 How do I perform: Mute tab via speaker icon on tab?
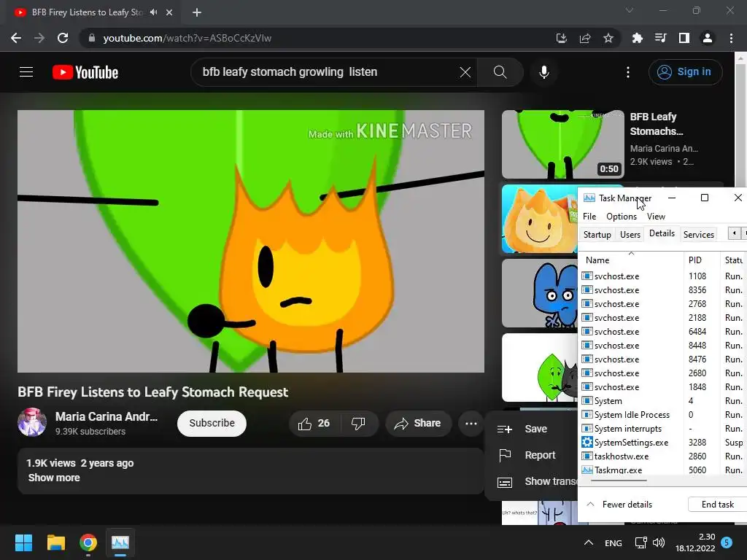(153, 12)
